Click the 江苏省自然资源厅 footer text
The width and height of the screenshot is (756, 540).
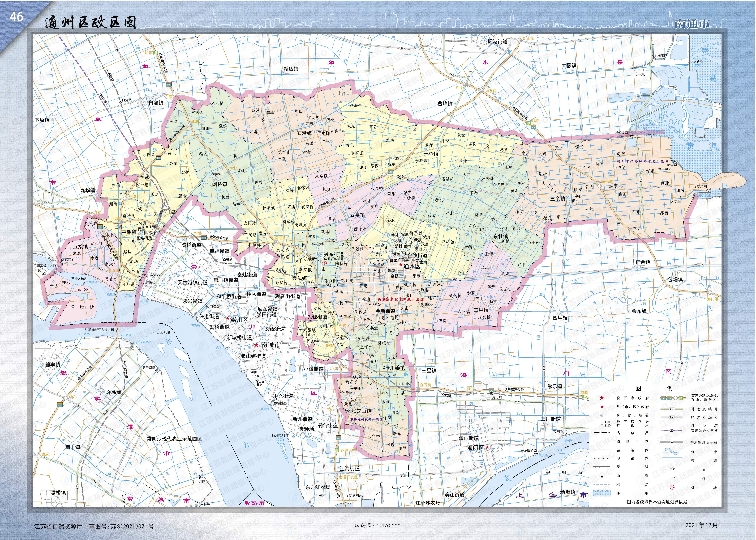(58, 526)
